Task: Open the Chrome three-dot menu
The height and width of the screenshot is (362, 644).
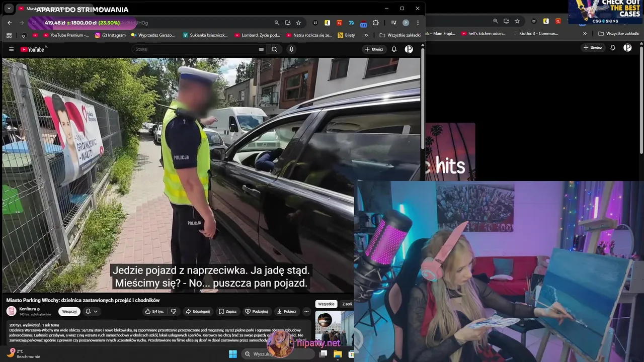Action: click(418, 23)
